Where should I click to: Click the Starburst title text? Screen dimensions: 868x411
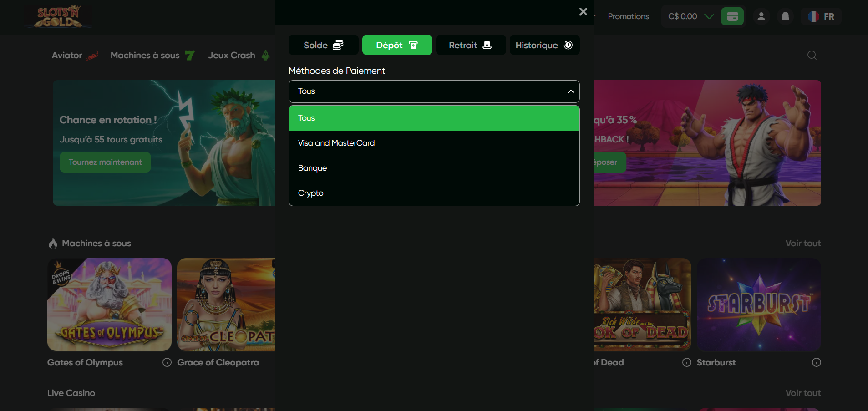716,363
